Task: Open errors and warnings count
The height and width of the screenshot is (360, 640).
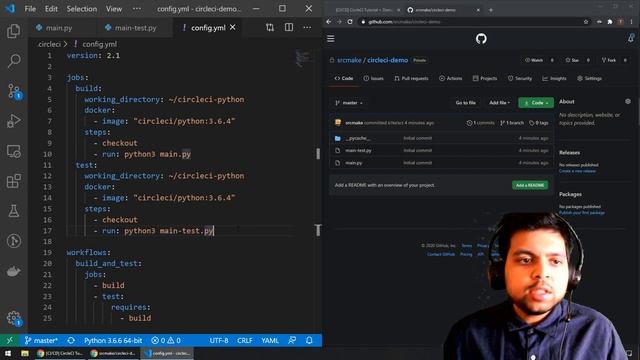Action: (x=166, y=340)
